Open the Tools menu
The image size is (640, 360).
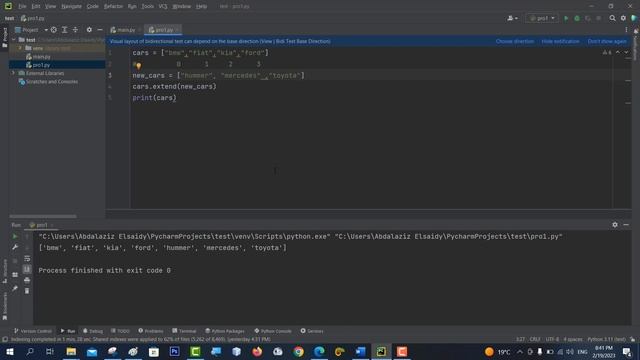(x=148, y=7)
